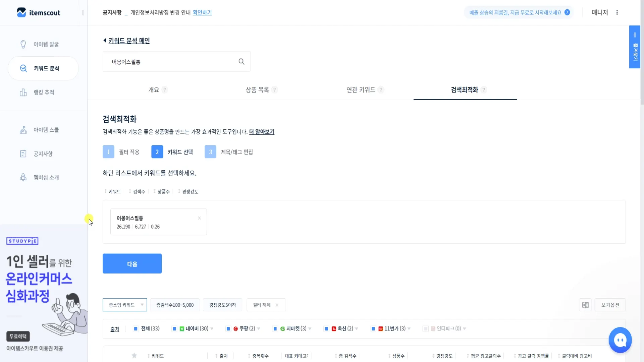Click the 아이템 발굴 lightbulb sidebar icon
The height and width of the screenshot is (362, 644).
[23, 44]
